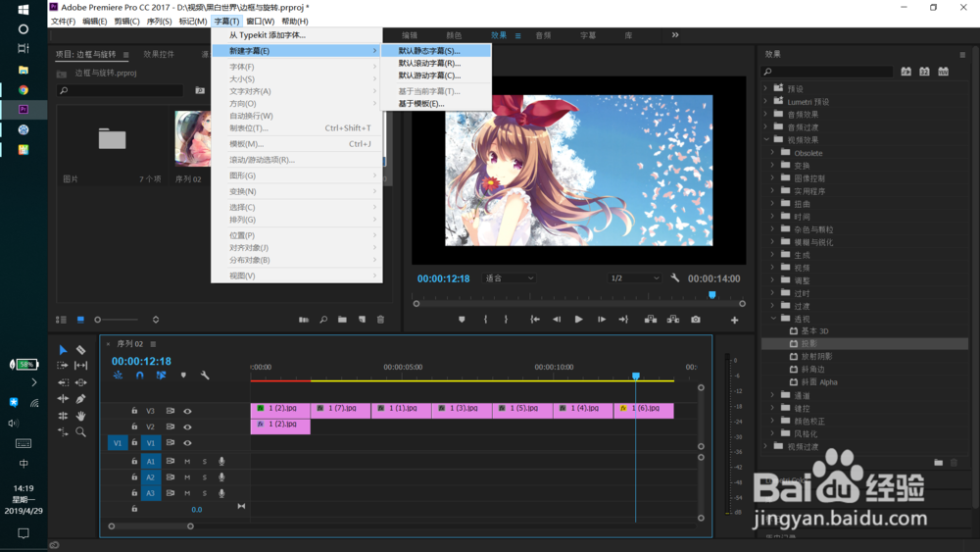This screenshot has width=980, height=552.
Task: Collapse the 透视 effects folder
Action: [x=773, y=319]
